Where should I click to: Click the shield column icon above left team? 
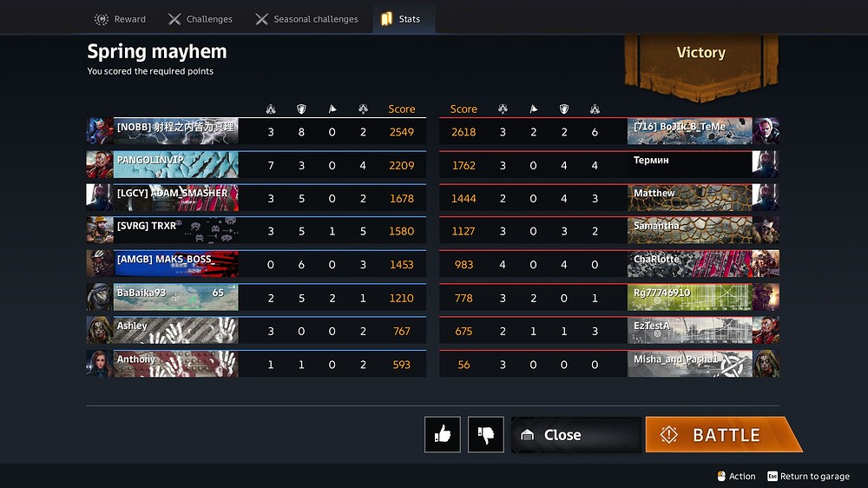pyautogui.click(x=301, y=109)
